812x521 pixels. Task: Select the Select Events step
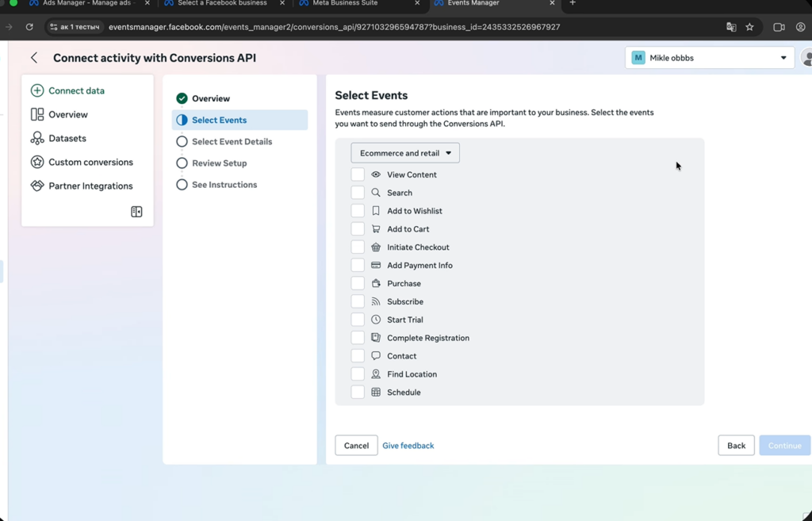pos(239,120)
